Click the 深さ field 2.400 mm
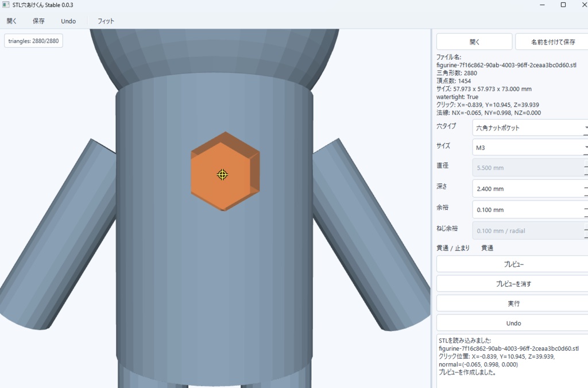 [530, 189]
